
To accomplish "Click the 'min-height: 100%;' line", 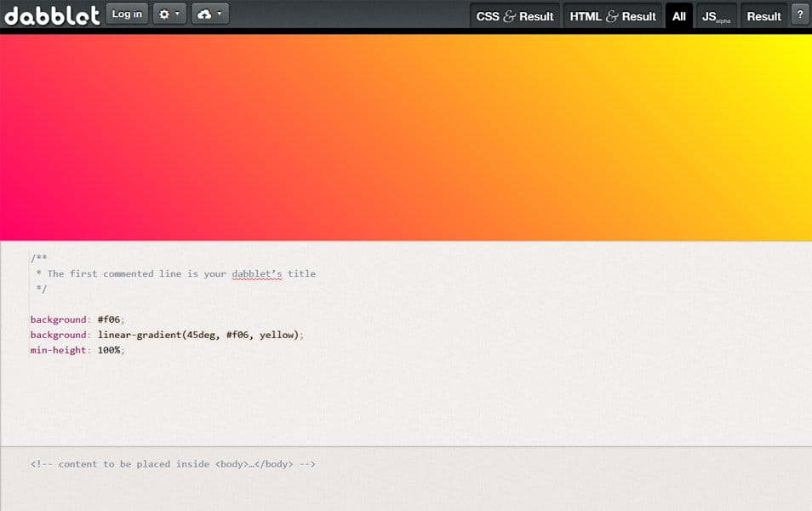I will pos(77,350).
